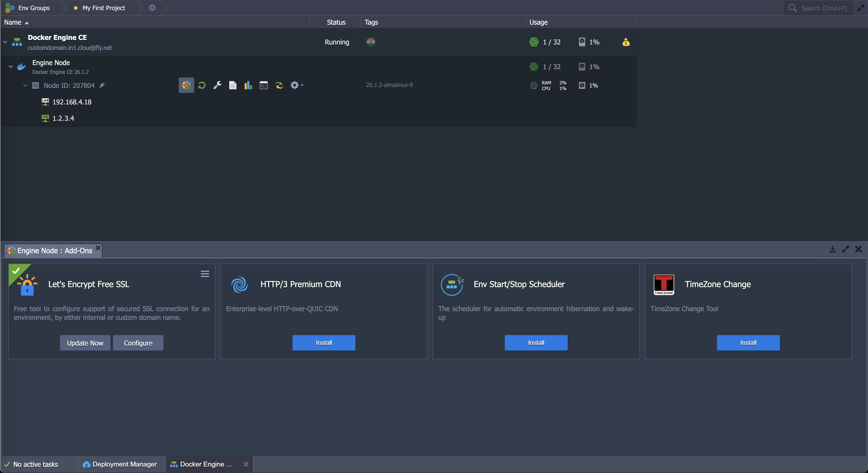The width and height of the screenshot is (868, 473).
Task: Open Add-Ons for node 207804
Action: click(186, 85)
